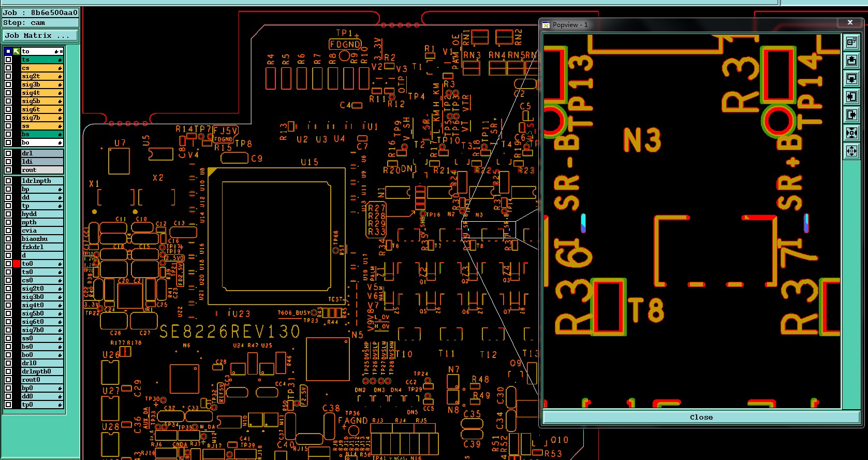The height and width of the screenshot is (460, 868).
Task: Click the Popview restore-view icon at top
Action: pos(851,42)
